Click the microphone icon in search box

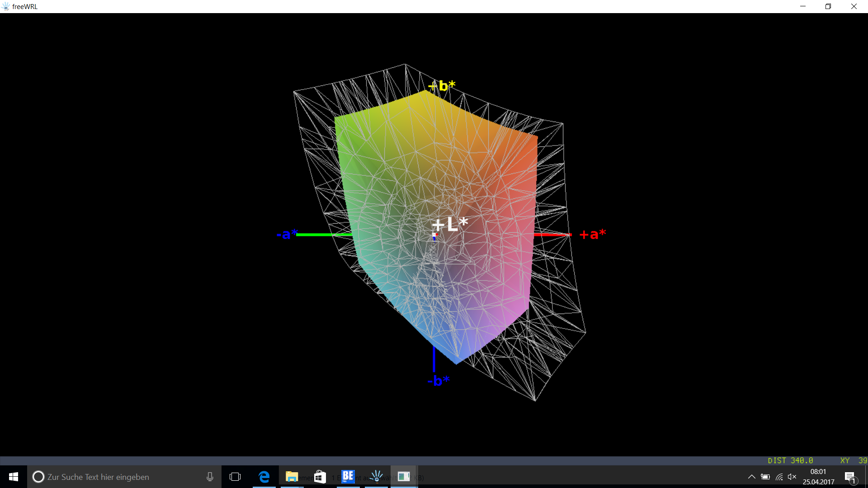[210, 477]
